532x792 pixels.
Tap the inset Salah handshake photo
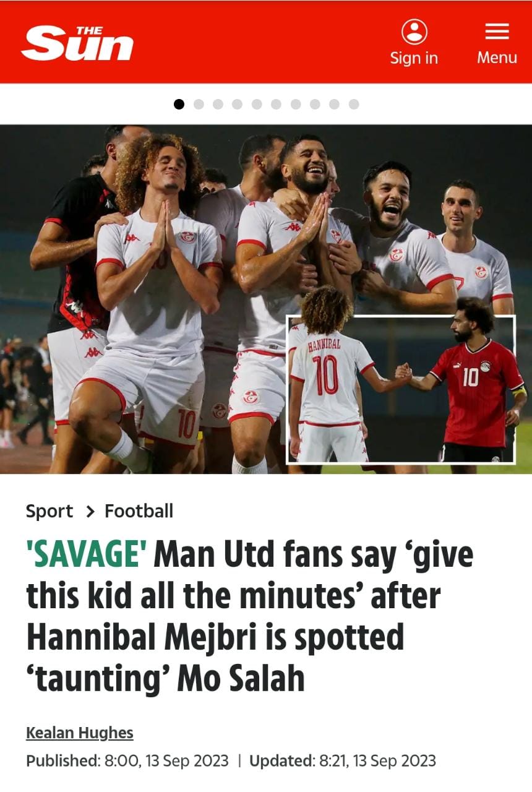401,389
